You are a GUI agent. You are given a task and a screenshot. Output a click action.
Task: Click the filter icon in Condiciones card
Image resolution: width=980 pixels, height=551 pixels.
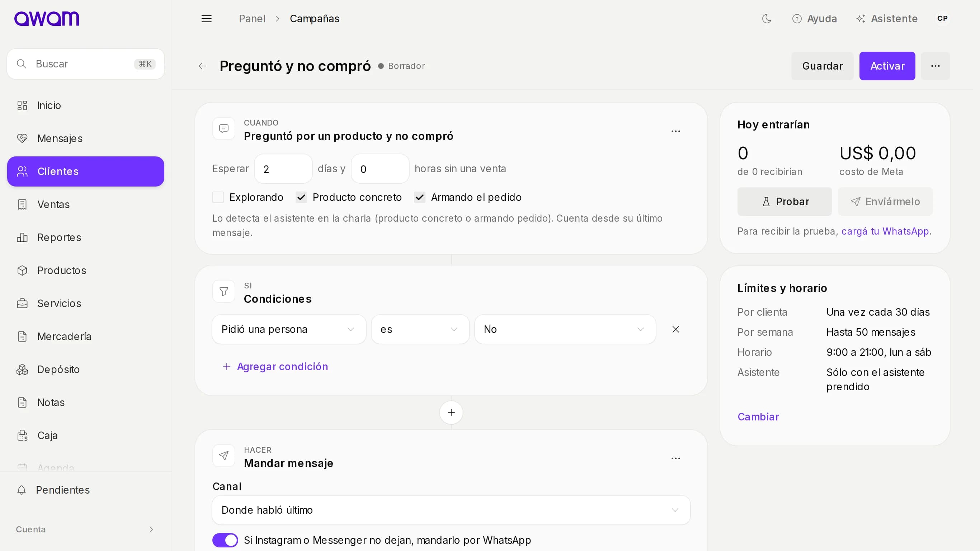(224, 292)
